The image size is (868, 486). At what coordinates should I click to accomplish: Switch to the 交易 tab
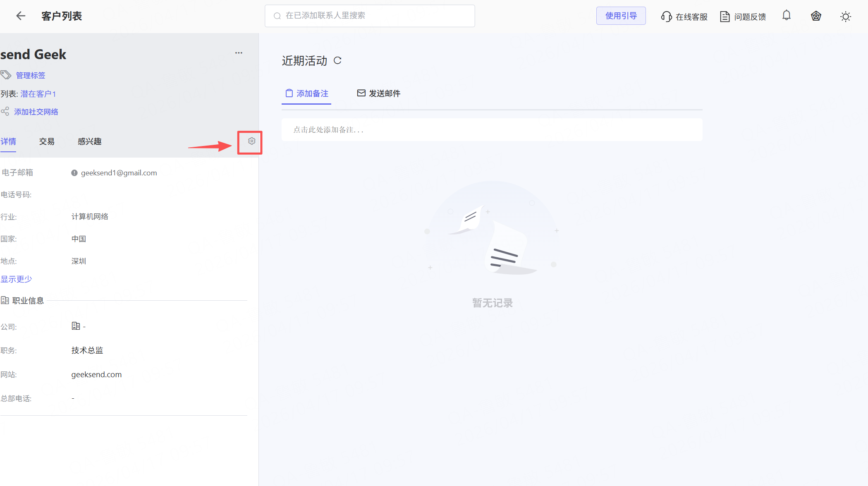[47, 141]
